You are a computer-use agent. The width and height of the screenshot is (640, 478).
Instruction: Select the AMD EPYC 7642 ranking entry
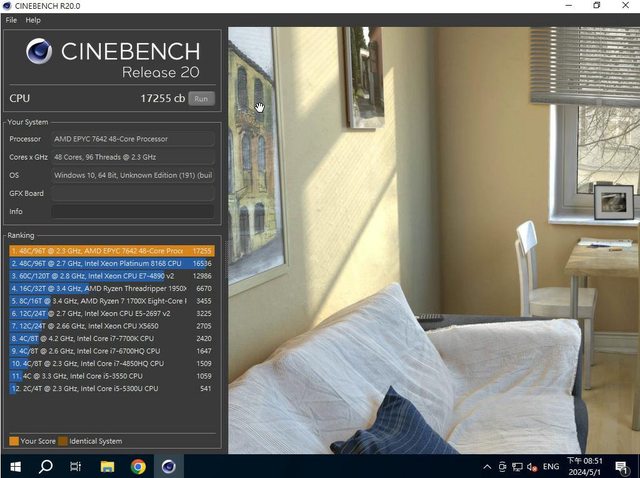[110, 250]
